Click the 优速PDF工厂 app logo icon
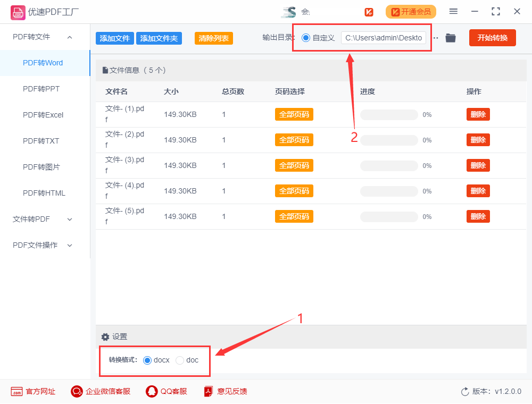 point(18,13)
